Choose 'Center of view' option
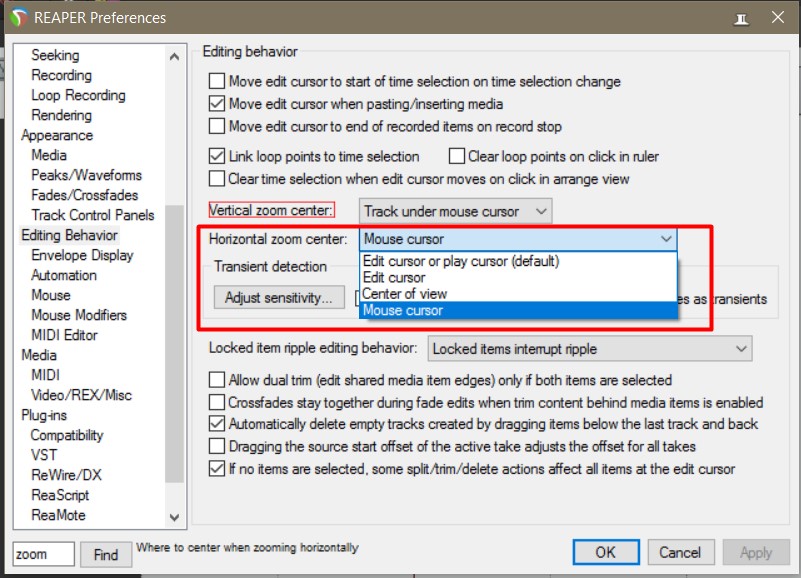 click(x=519, y=294)
